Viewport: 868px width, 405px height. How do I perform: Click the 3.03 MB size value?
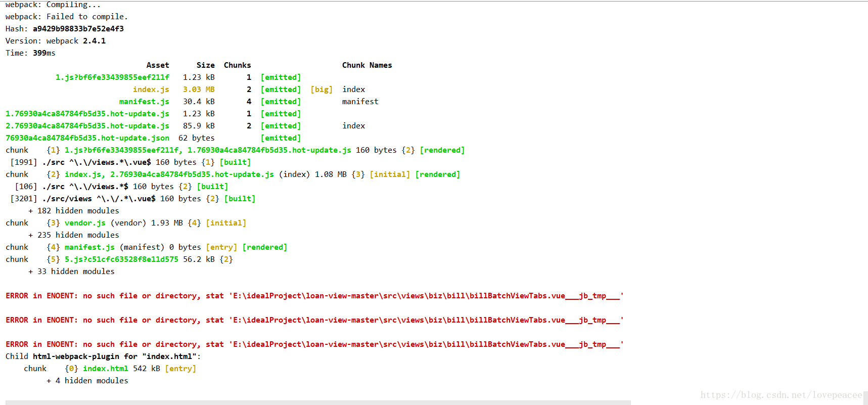[199, 89]
